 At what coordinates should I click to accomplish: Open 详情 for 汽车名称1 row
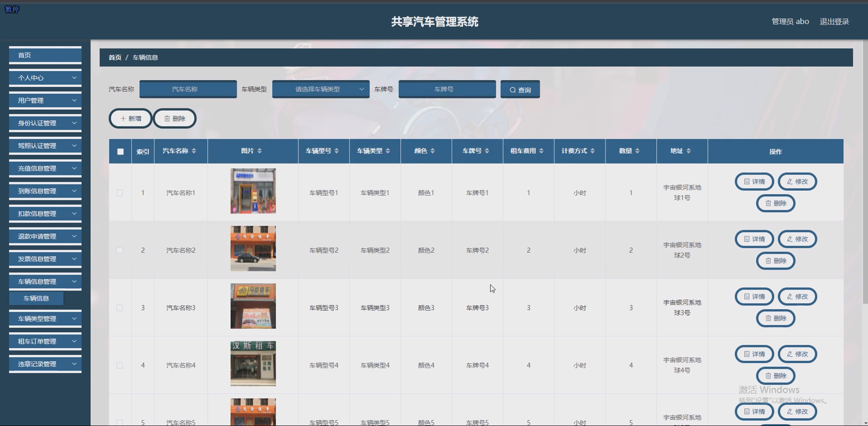[754, 182]
